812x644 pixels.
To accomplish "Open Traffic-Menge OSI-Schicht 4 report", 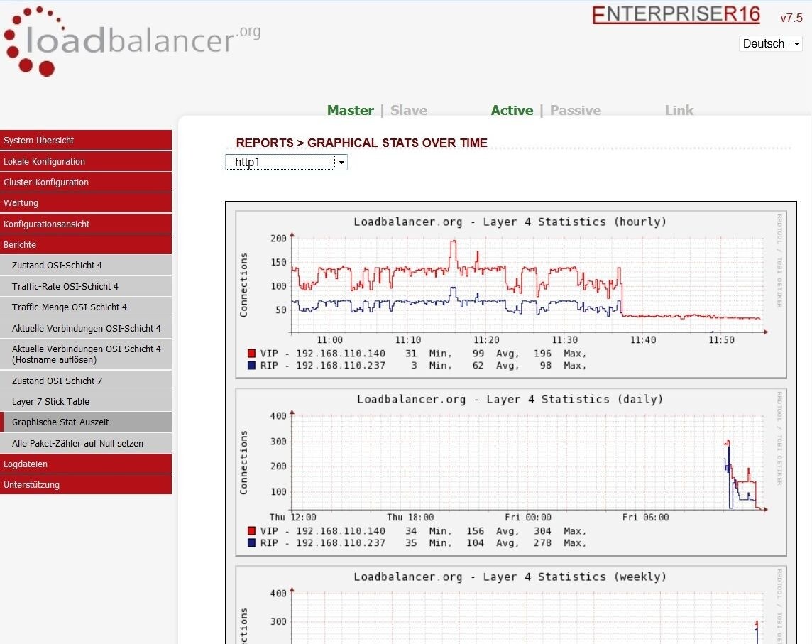I will tap(86, 307).
